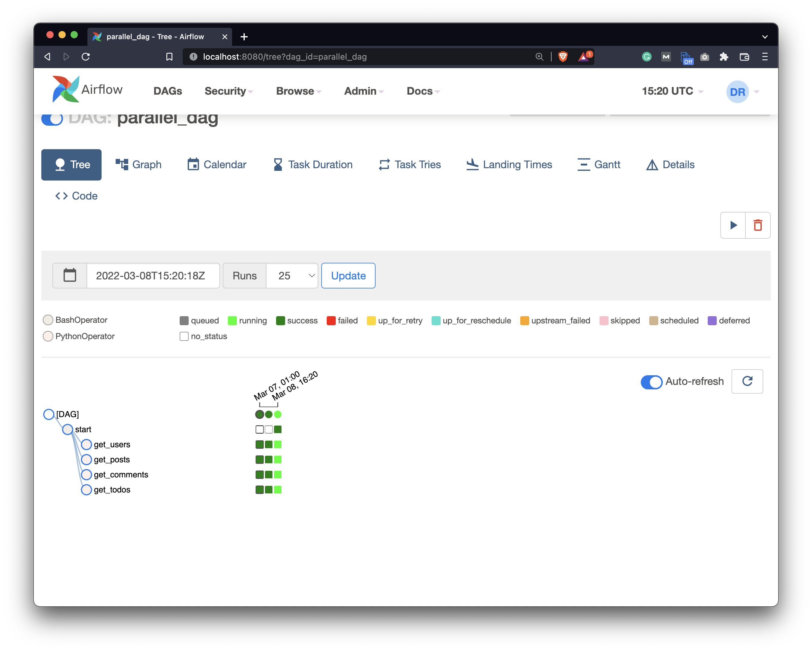Click the refresh icon next to Auto-refresh
The height and width of the screenshot is (651, 812).
point(747,381)
